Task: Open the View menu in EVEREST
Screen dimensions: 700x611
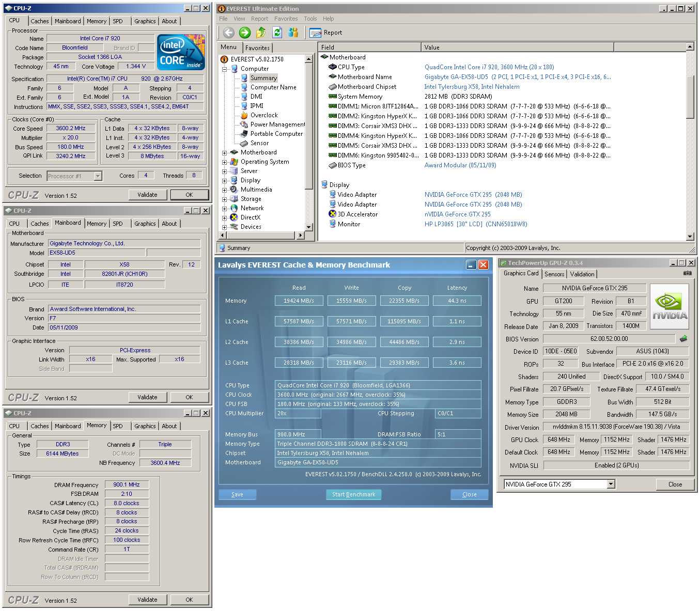Action: (239, 19)
